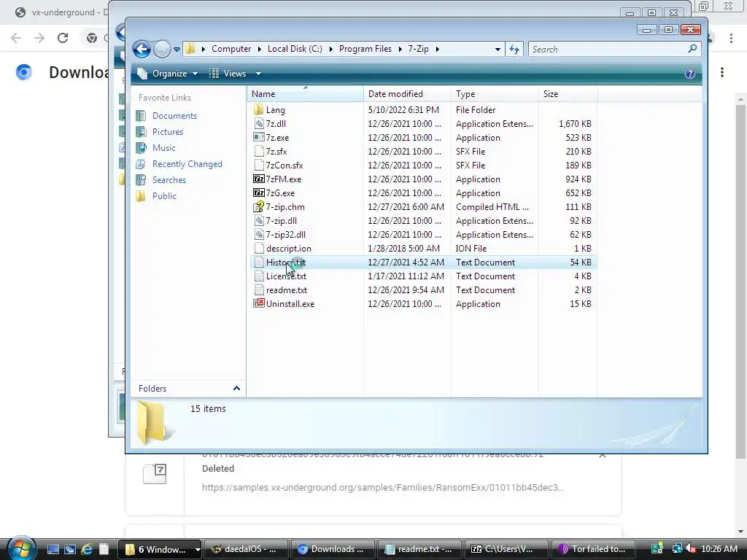Screen dimensions: 747x560
Task: Sort by the Date modified column header
Action: 407,94
